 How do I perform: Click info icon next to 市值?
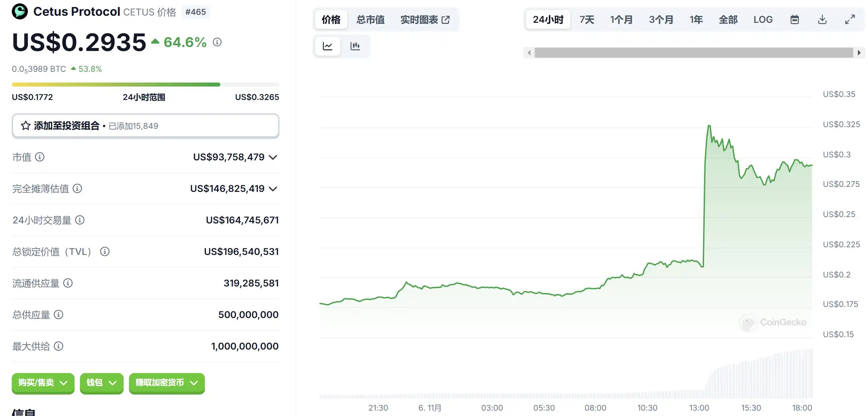(x=40, y=157)
